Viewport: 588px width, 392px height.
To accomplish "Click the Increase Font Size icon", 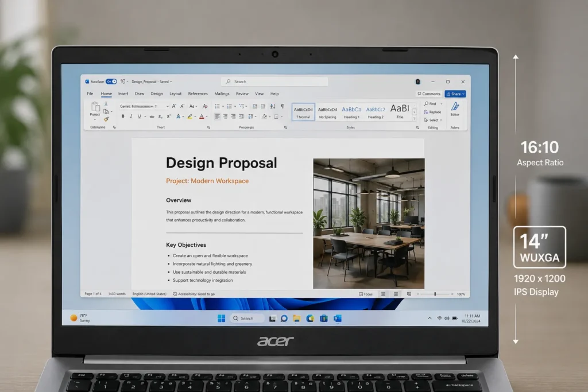I will 174,106.
